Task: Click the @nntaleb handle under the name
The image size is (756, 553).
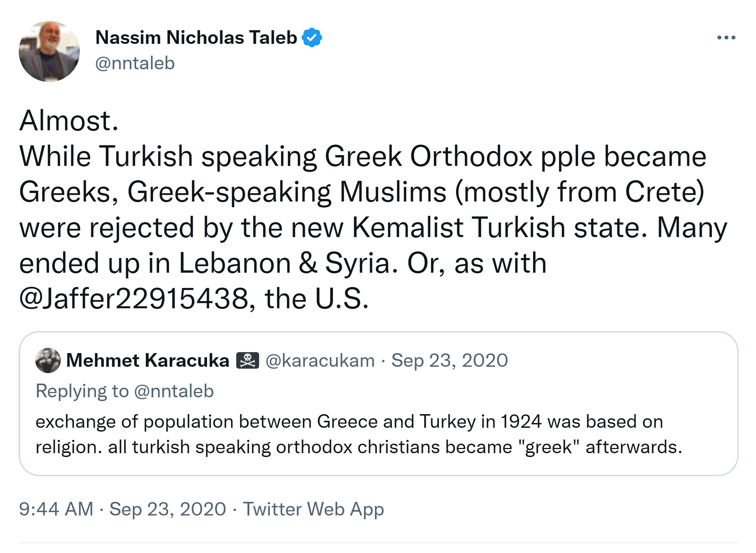Action: tap(135, 63)
